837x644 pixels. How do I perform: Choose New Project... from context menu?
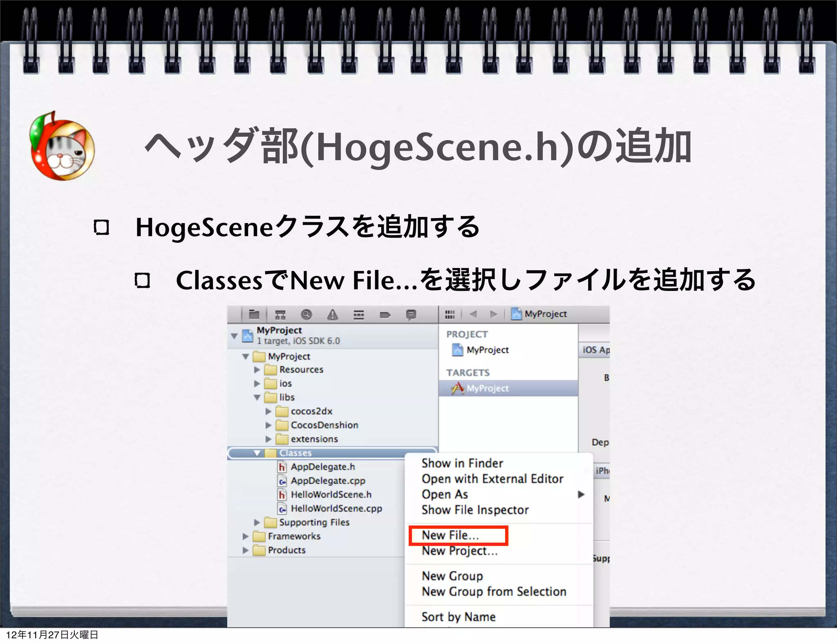click(x=499, y=551)
